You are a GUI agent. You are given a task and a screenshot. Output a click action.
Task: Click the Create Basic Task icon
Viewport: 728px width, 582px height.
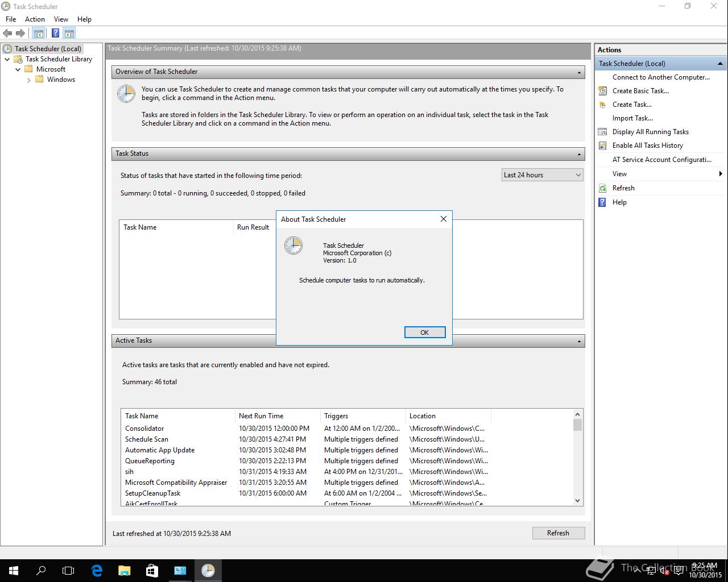coord(602,91)
